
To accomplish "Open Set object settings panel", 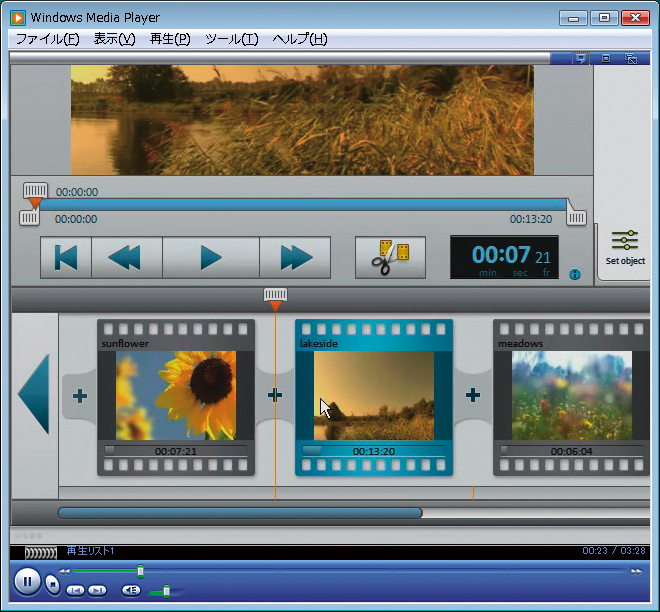I will pyautogui.click(x=625, y=248).
